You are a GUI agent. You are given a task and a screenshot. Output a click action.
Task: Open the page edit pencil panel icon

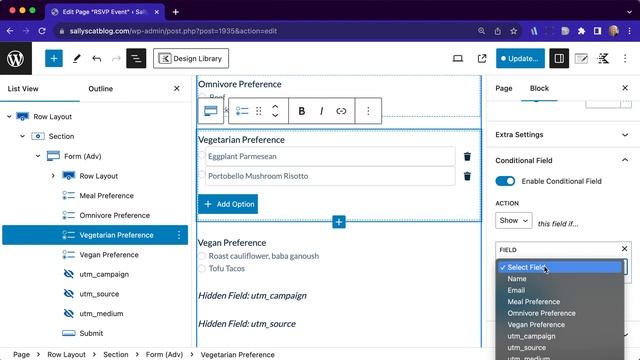[x=581, y=58]
